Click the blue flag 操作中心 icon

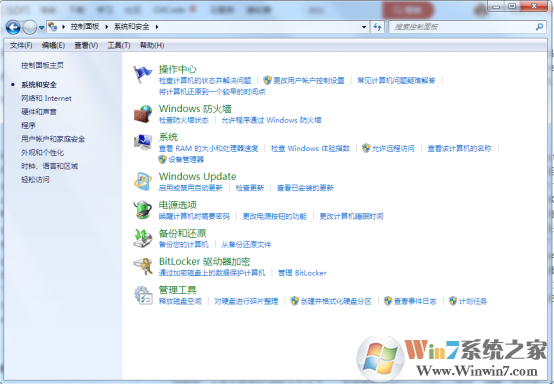coord(143,75)
